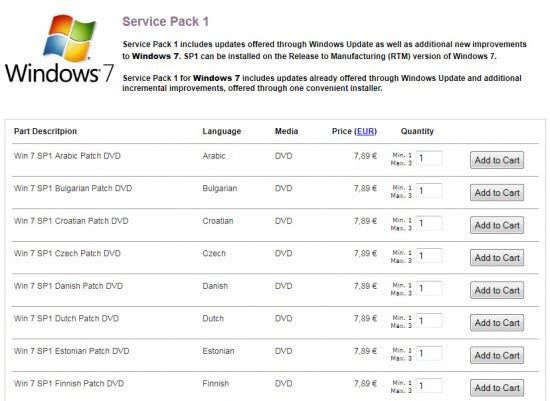
Task: Click 'Finnish' in the Language column
Action: (215, 383)
